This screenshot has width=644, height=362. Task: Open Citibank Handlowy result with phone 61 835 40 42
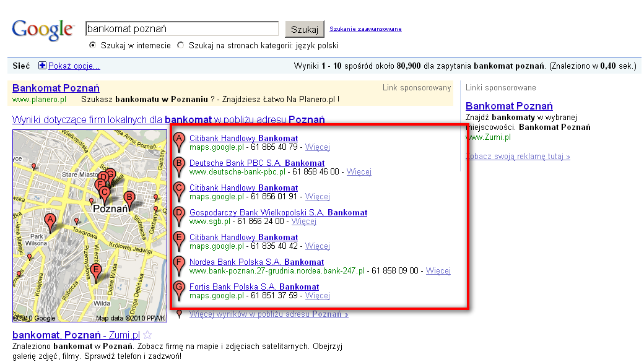(243, 237)
